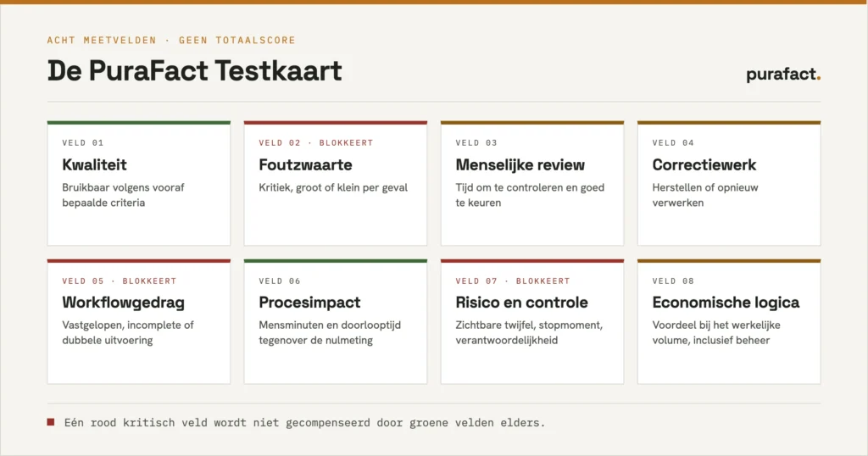
Task: Click the 'Procesimpact' title
Action: tap(309, 303)
